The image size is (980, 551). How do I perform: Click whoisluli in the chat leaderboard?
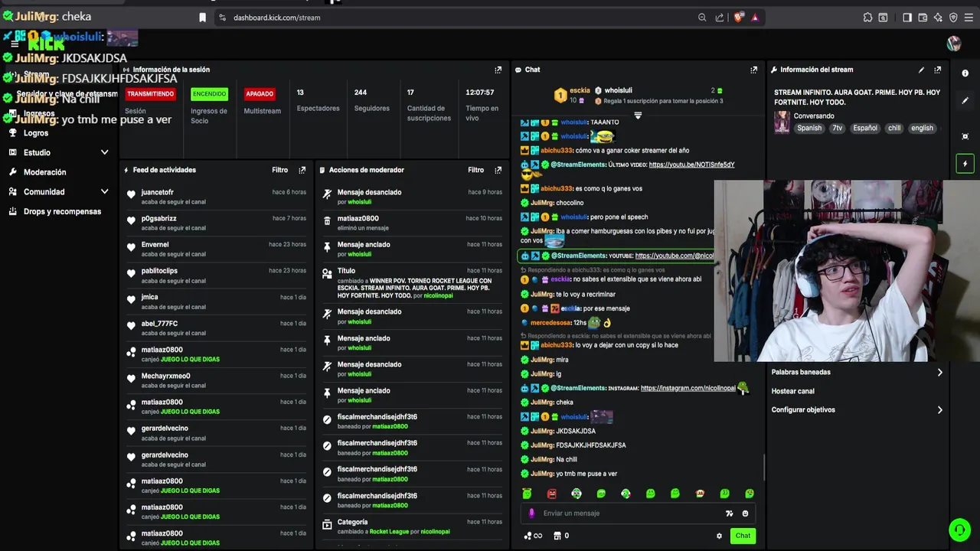coord(618,90)
